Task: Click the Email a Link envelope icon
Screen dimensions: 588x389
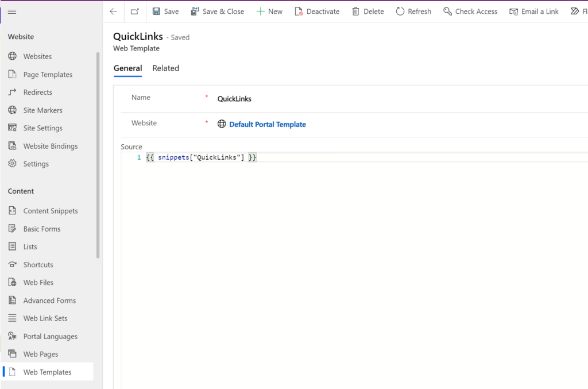Action: [x=514, y=11]
